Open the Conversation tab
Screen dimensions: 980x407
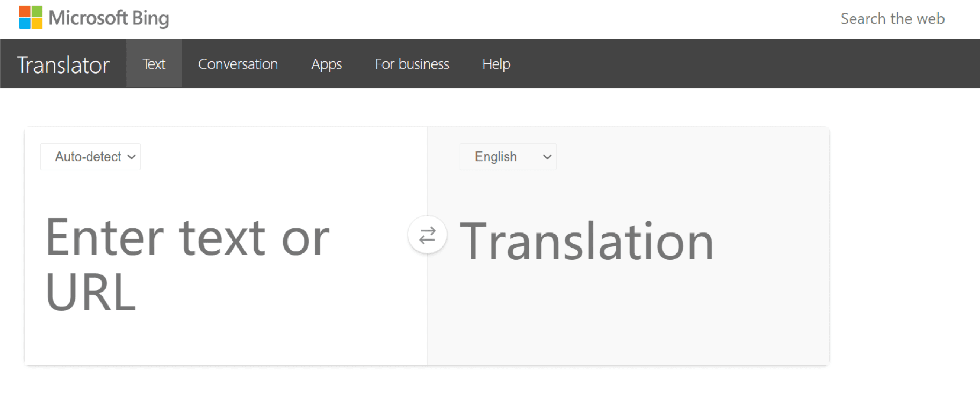coord(238,64)
